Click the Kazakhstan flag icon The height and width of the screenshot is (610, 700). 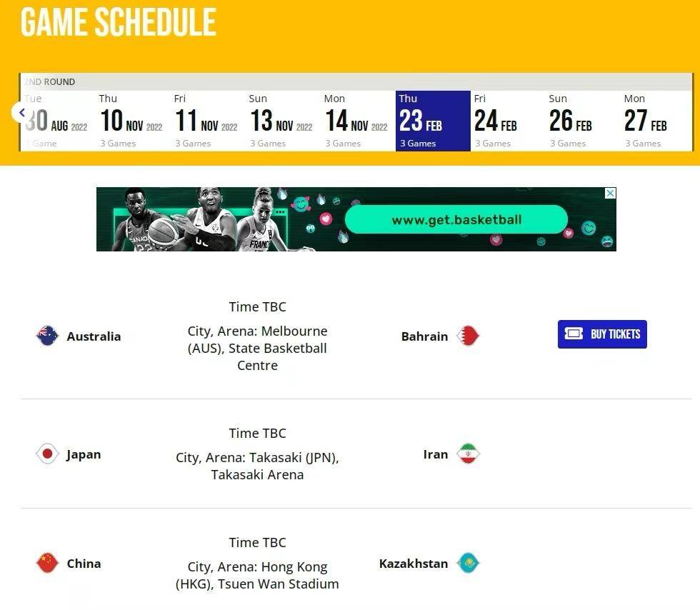tap(468, 563)
